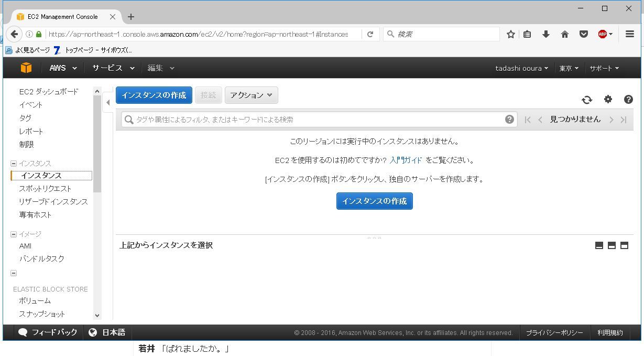This screenshot has height=356, width=644.
Task: Open the アクション dropdown button
Action: pos(252,95)
